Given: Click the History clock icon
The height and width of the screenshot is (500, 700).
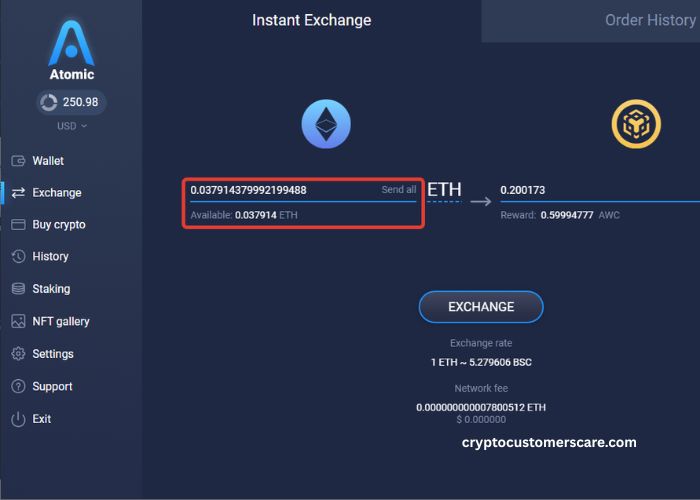Looking at the screenshot, I should [18, 257].
